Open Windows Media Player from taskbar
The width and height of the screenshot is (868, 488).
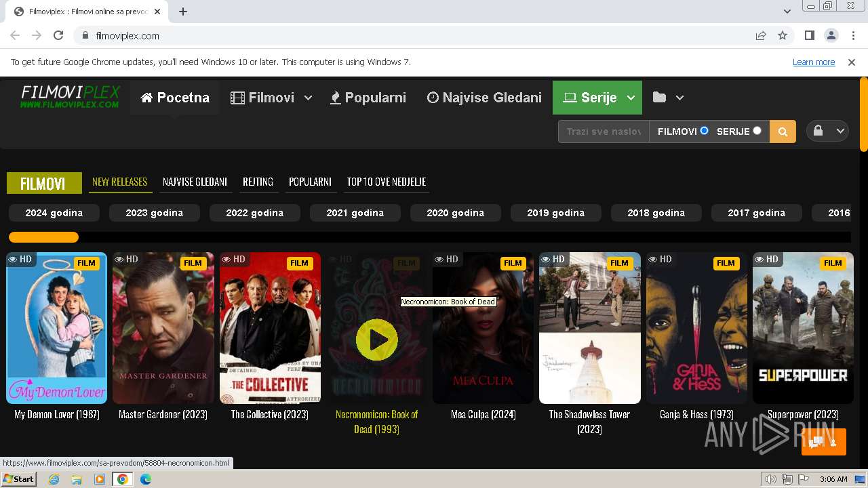point(100,479)
